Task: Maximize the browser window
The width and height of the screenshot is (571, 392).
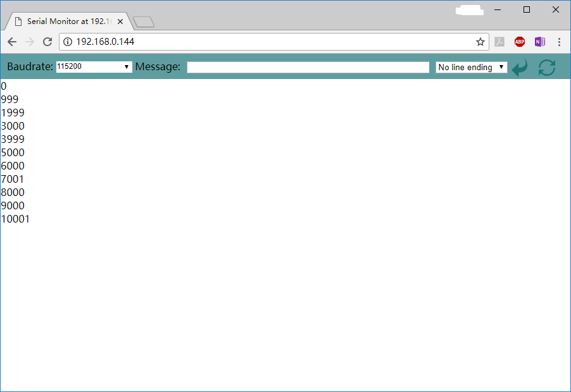Action: coord(526,9)
